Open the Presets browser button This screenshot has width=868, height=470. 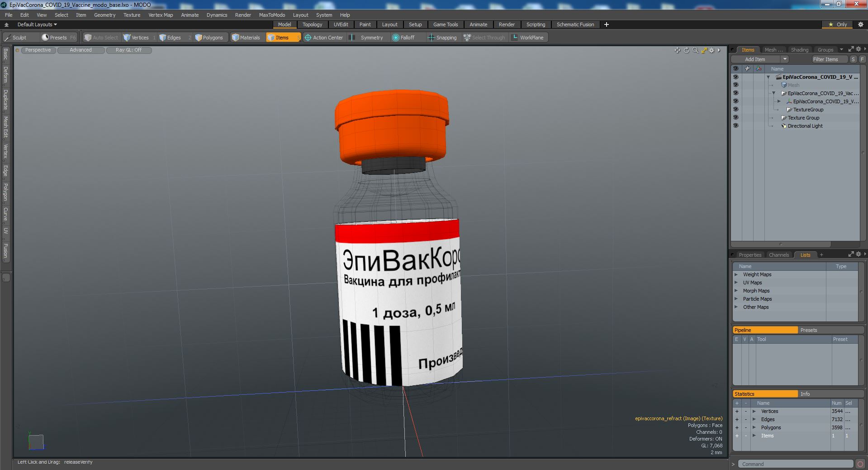[58, 38]
